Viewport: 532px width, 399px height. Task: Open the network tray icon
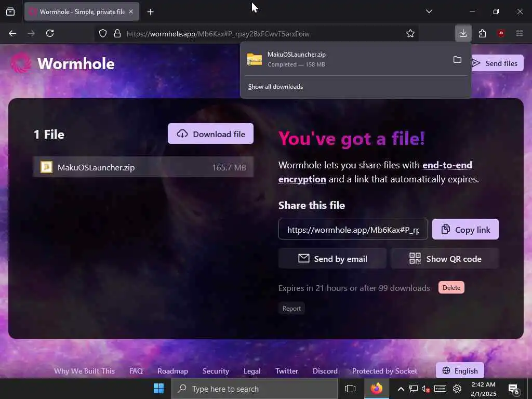(x=413, y=389)
